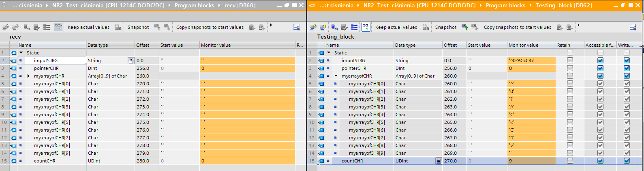Click Keep actual values in Testing_block toolbar
The width and height of the screenshot is (644, 171).
[x=396, y=27]
